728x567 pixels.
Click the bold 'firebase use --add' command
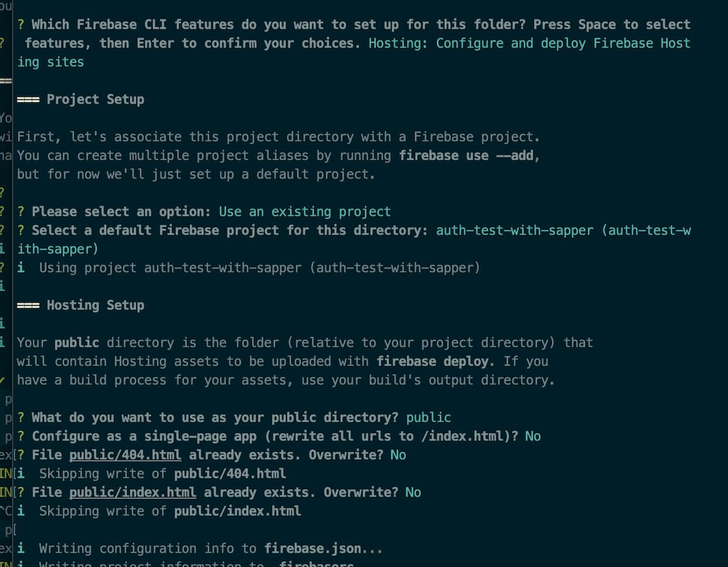tap(469, 155)
